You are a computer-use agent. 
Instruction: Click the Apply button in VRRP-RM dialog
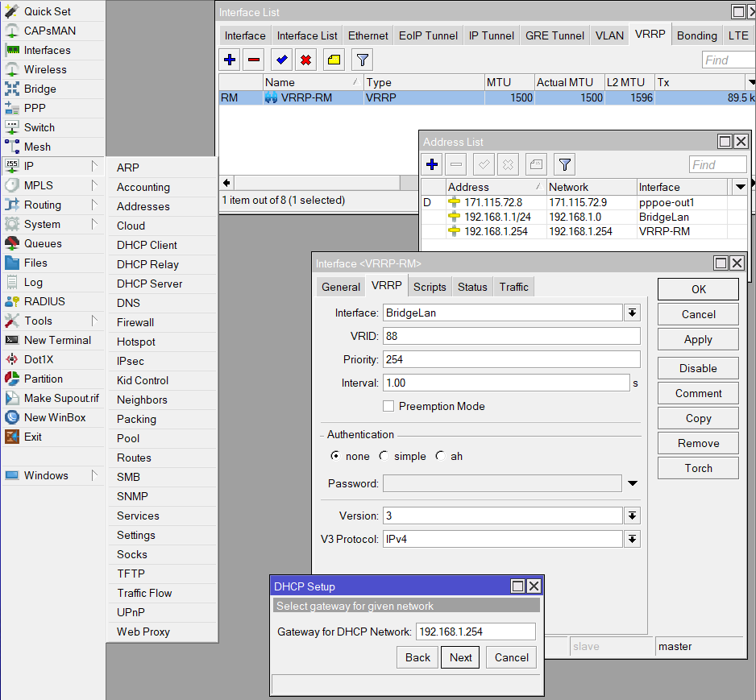[698, 339]
